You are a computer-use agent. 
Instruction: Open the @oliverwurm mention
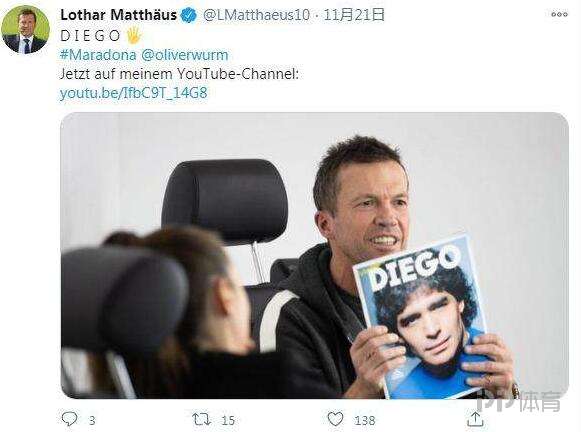185,55
